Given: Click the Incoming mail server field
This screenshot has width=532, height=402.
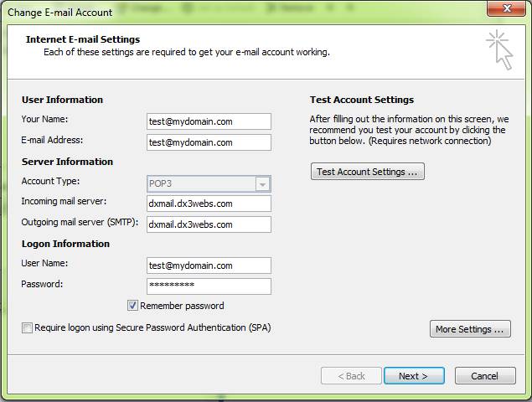Looking at the screenshot, I should pyautogui.click(x=209, y=204).
